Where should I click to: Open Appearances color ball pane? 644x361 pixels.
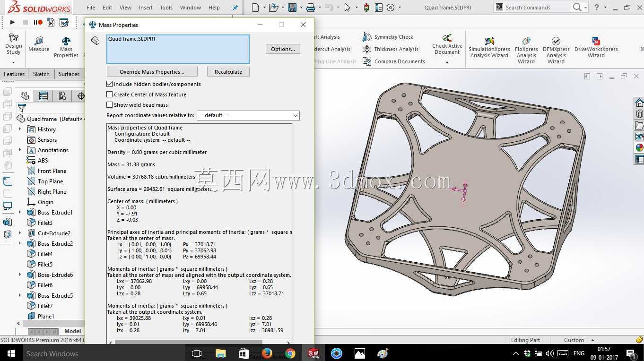639,148
